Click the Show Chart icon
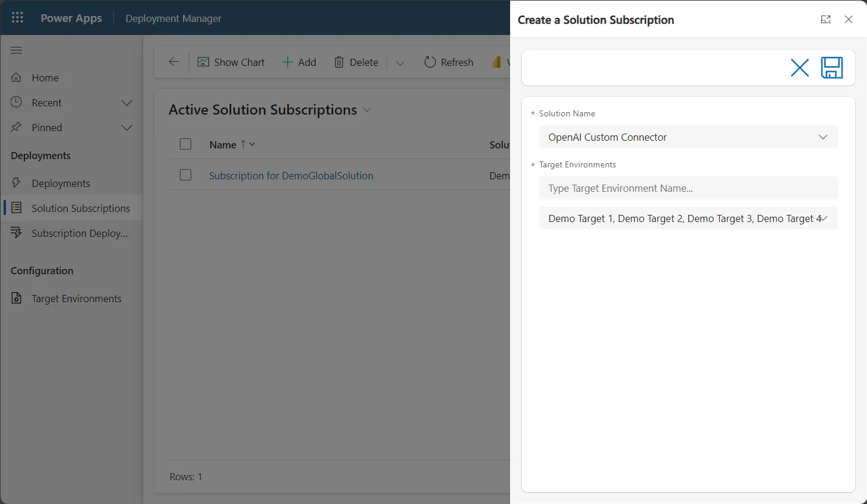This screenshot has width=867, height=504. pos(203,62)
